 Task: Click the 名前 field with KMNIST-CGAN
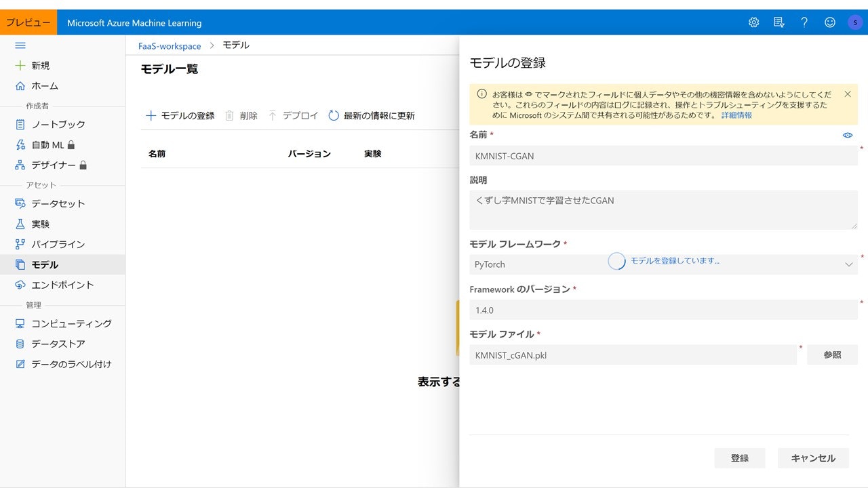[663, 156]
